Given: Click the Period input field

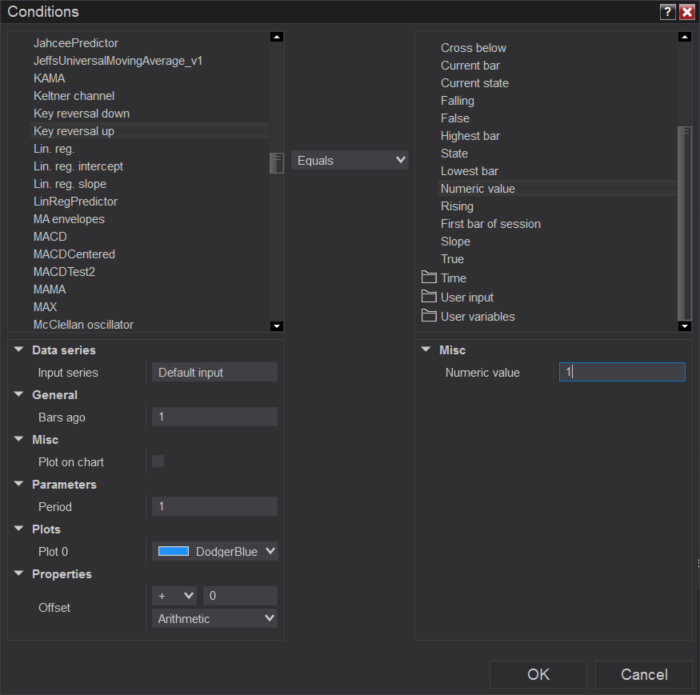Looking at the screenshot, I should point(215,506).
